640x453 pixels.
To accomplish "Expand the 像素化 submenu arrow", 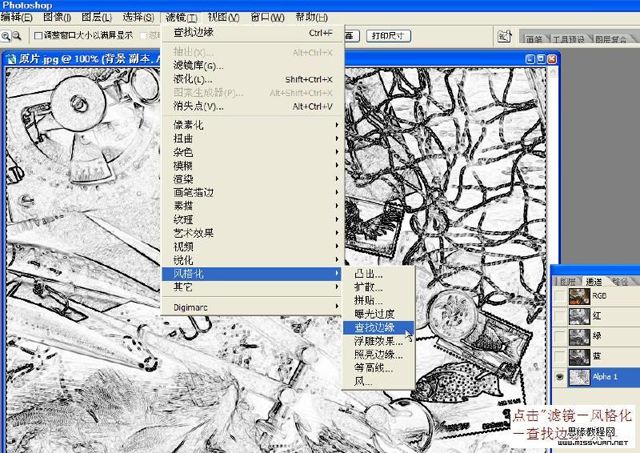I will [337, 125].
